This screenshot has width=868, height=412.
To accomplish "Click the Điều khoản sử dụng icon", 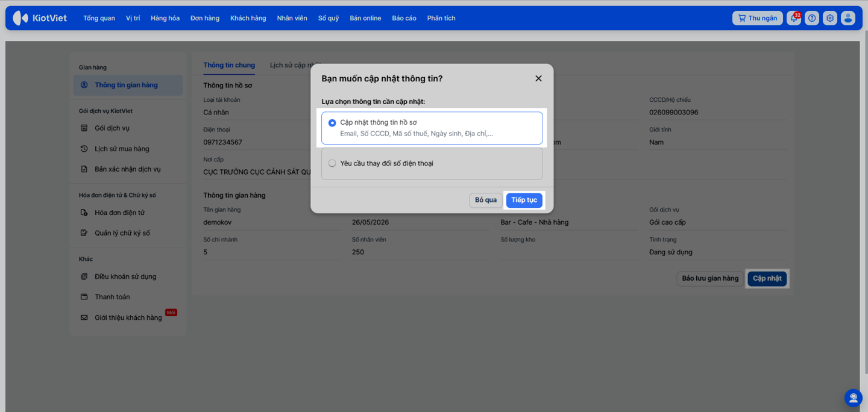I will coord(84,276).
